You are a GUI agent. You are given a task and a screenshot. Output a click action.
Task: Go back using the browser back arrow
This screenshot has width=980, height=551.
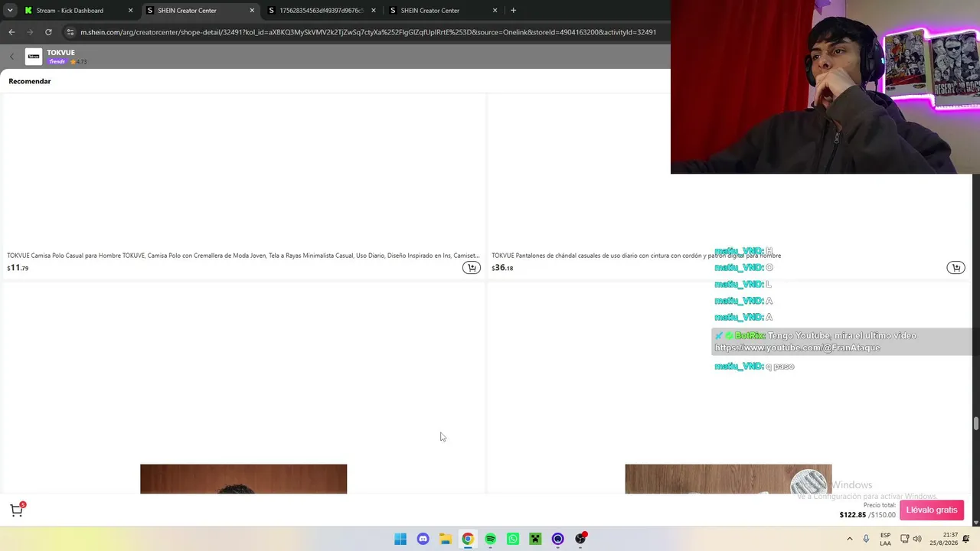coord(11,32)
